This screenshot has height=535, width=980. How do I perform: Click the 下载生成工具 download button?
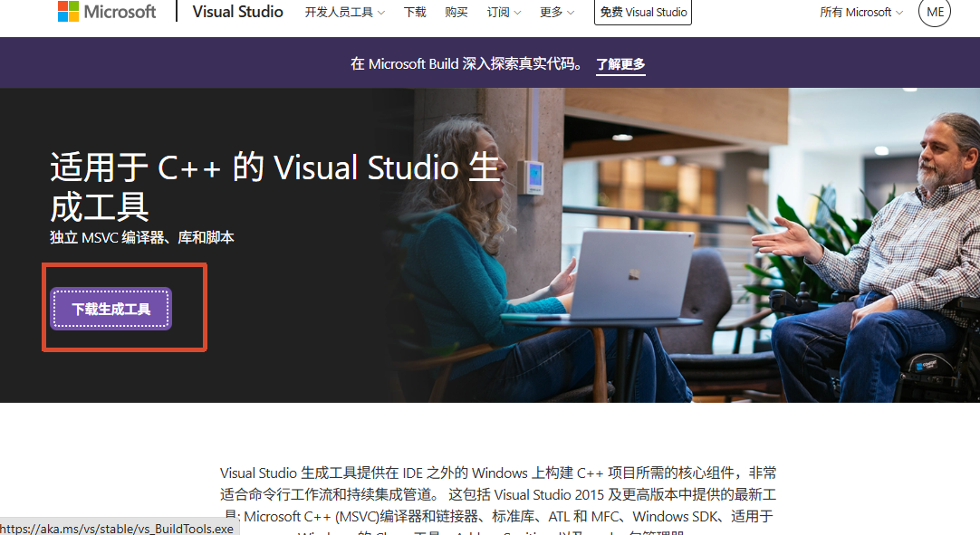(x=111, y=309)
